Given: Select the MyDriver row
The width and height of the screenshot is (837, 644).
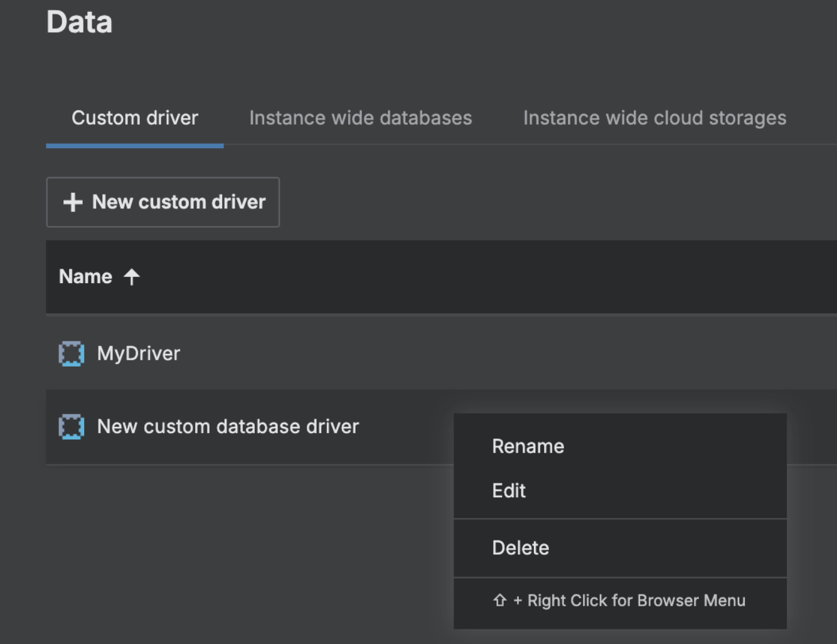Looking at the screenshot, I should [251, 353].
